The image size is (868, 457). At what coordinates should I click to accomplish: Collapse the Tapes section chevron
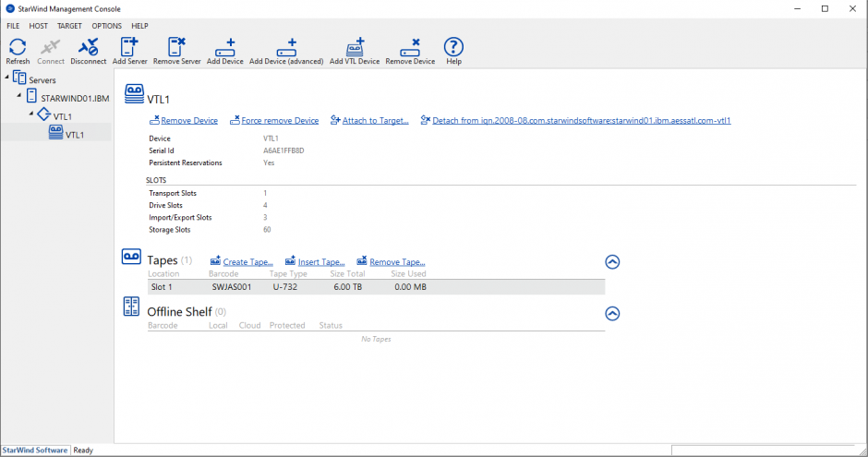(612, 261)
